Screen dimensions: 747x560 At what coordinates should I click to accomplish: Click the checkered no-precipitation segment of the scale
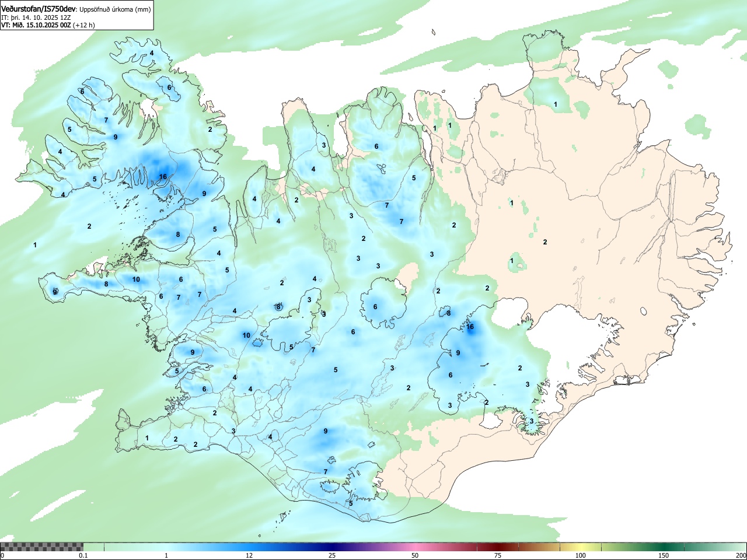click(42, 547)
